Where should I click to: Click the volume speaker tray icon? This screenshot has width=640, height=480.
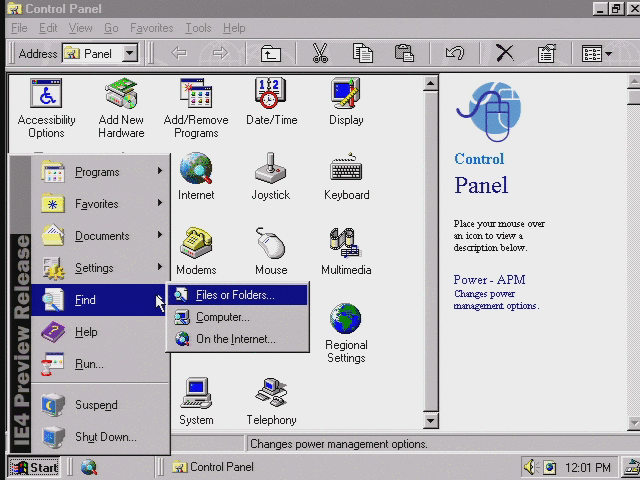tap(531, 467)
